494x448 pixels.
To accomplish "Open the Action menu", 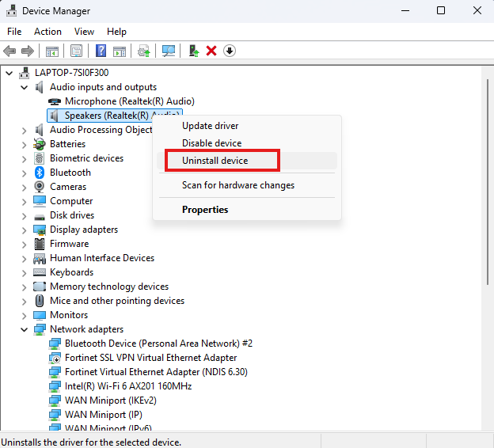I will pos(47,32).
